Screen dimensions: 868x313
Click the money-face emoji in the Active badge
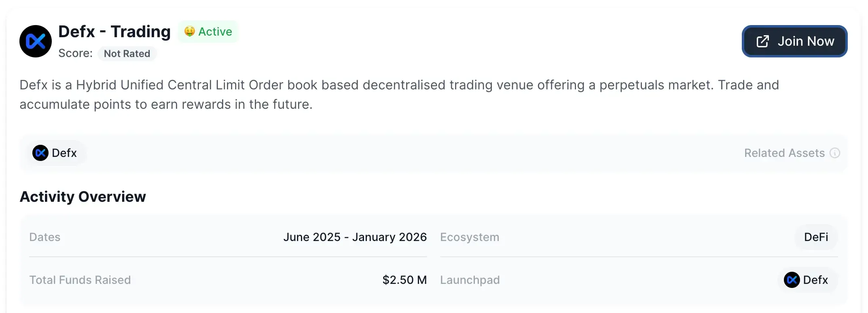[x=189, y=32]
